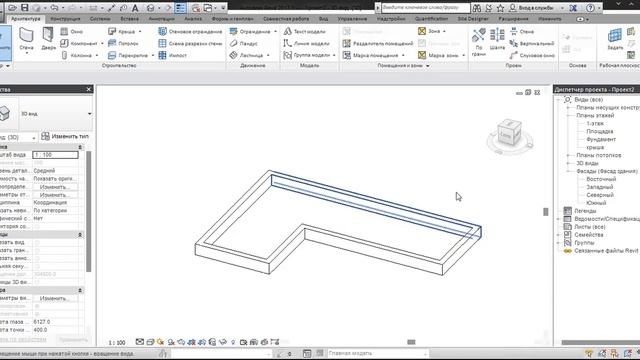Screen dimensions: 640x360
Task: Open 1-этаж floor plan in browser
Action: click(x=595, y=123)
